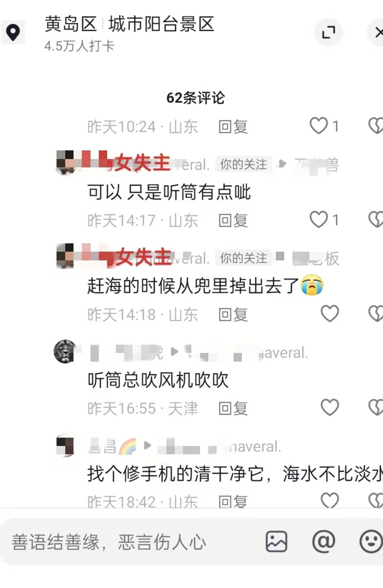The width and height of the screenshot is (383, 588).
Task: Dislike the 听筒总吹风机吹吹 comment
Action: coord(375,408)
